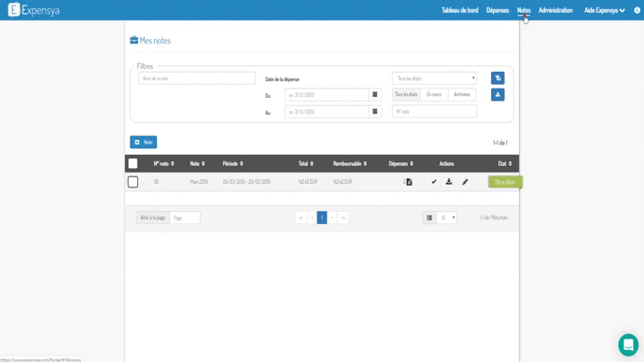
Task: Click the Expensya logo
Action: coord(34,10)
